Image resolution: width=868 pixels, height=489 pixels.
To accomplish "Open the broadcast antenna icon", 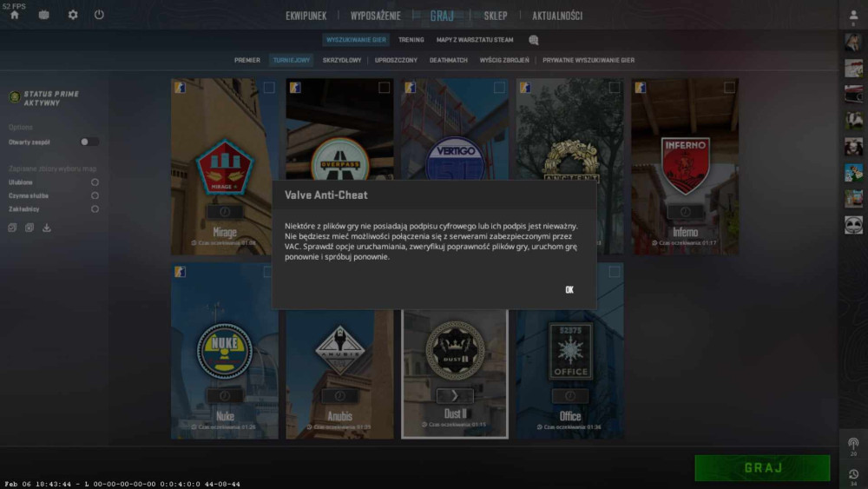I will click(x=853, y=444).
